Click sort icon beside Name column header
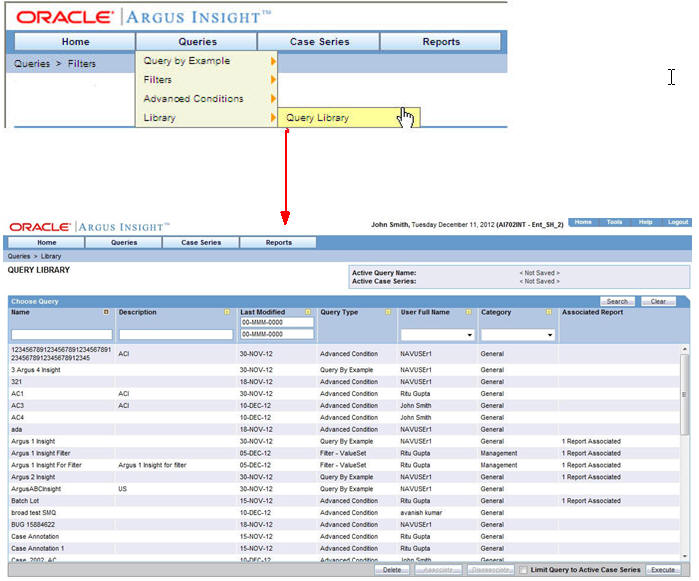The width and height of the screenshot is (699, 581). coord(106,312)
